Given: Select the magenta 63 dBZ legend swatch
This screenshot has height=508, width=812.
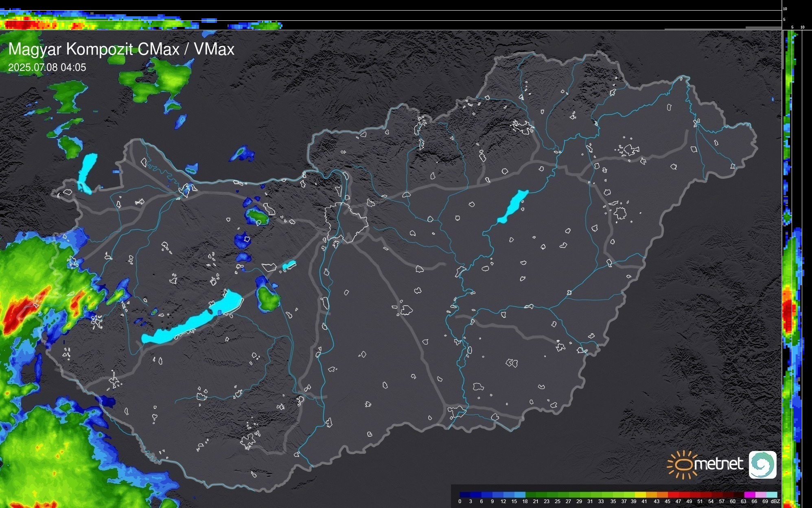Looking at the screenshot, I should [749, 495].
